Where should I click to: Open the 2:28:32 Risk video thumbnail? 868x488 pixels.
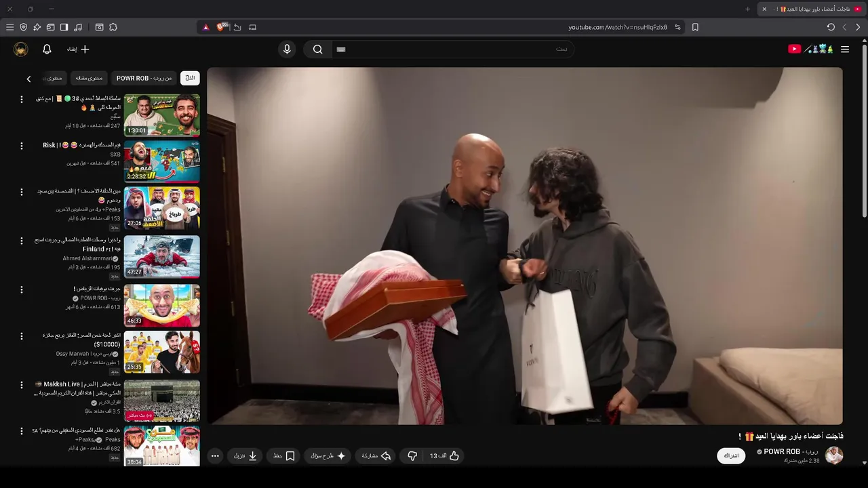(x=161, y=161)
